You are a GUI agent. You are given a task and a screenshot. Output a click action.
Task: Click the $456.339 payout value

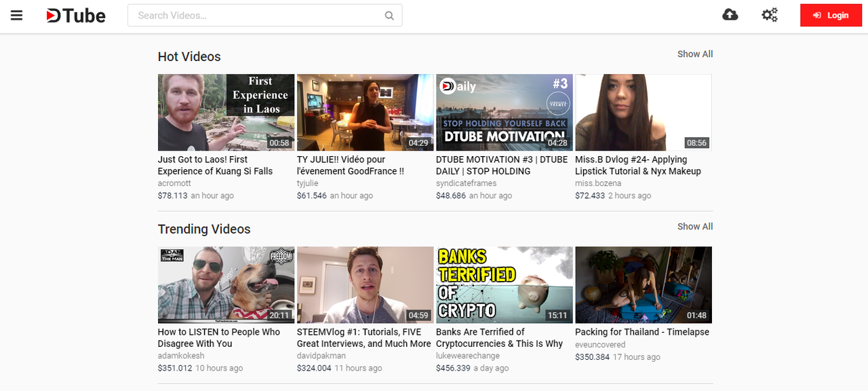453,368
